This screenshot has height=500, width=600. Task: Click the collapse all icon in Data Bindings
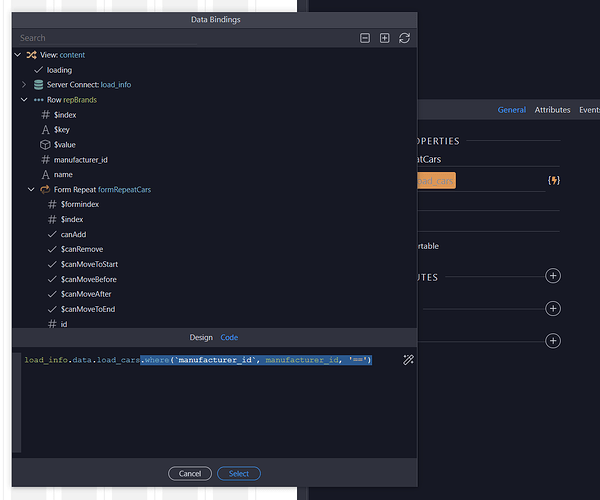point(365,38)
